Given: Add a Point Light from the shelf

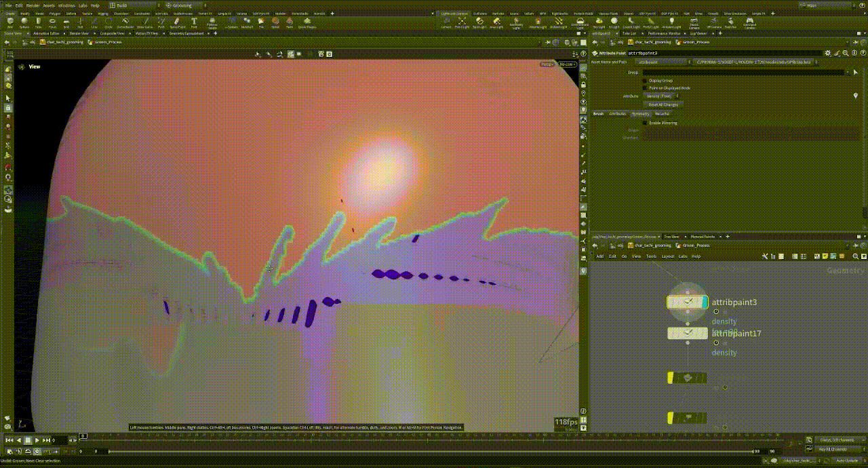Looking at the screenshot, I should tap(462, 23).
